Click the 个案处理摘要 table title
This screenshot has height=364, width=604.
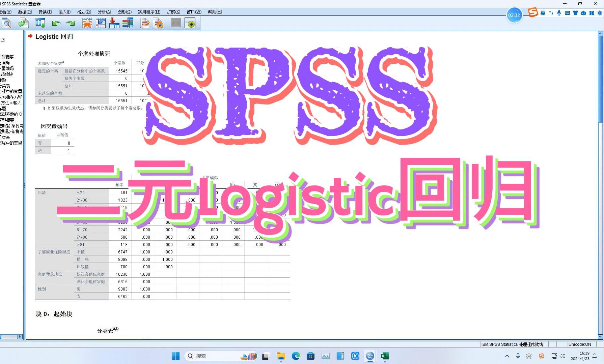click(x=94, y=53)
